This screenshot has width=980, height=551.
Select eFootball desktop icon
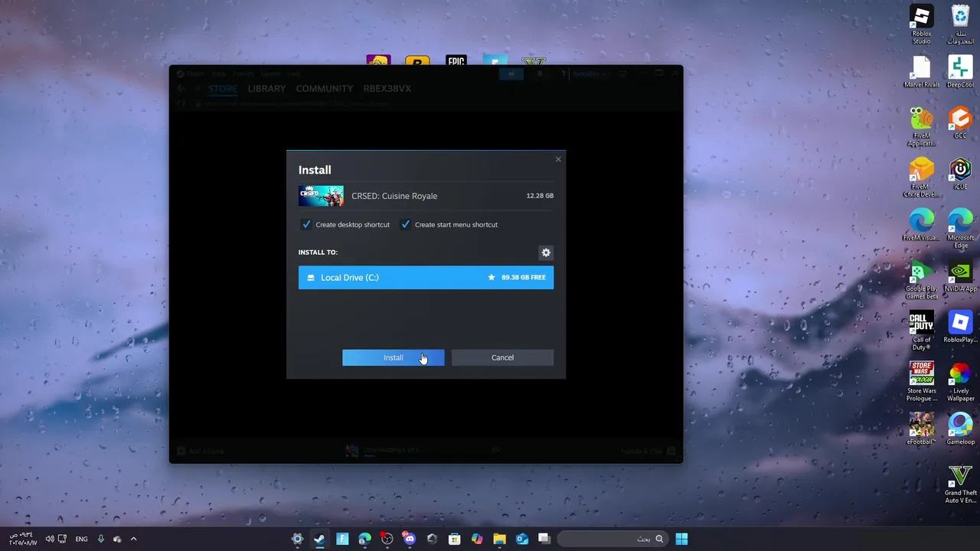coord(922,429)
